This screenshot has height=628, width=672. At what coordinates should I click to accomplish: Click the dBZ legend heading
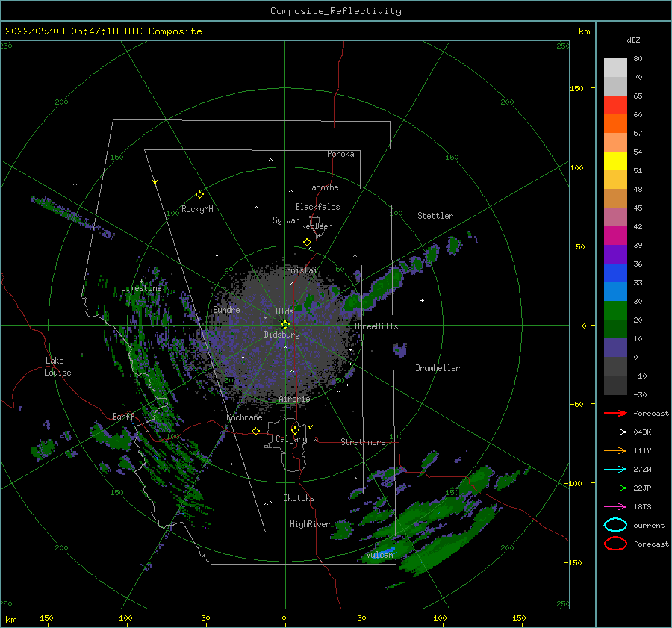pos(633,40)
